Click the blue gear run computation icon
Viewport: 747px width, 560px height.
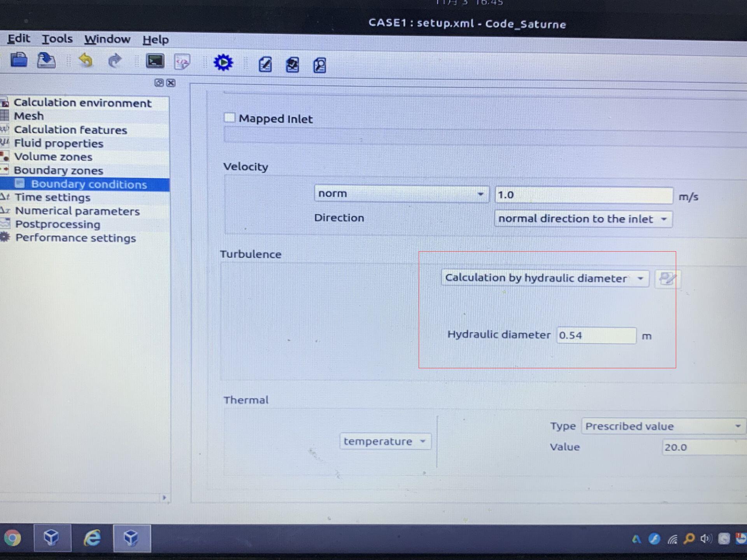point(223,63)
